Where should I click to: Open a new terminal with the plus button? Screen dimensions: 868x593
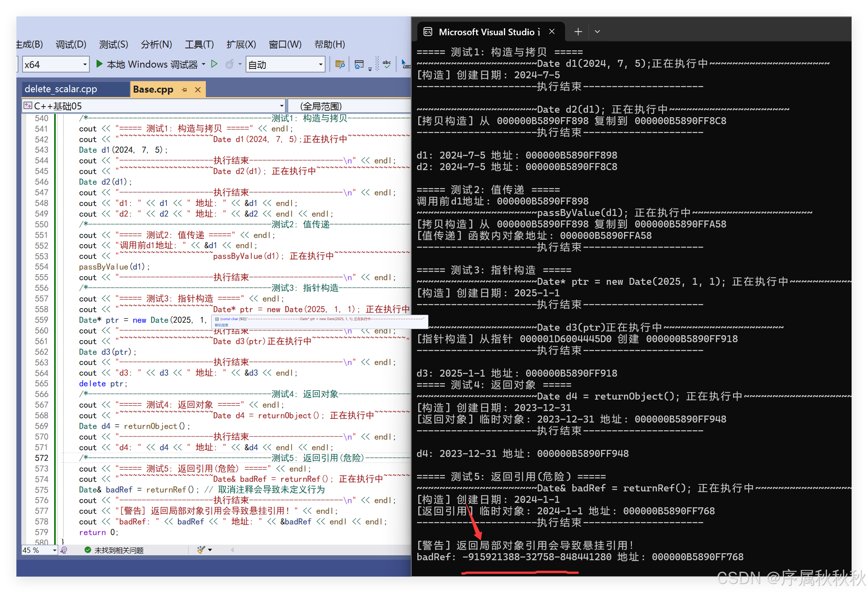coord(578,31)
